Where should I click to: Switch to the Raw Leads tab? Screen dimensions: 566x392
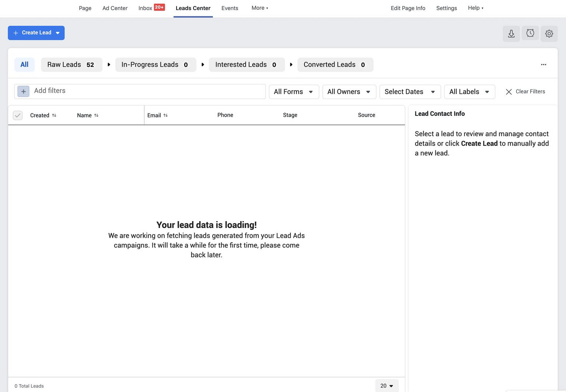[x=71, y=65]
